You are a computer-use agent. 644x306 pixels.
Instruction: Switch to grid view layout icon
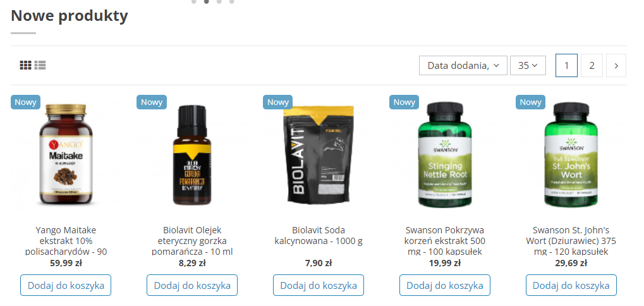coord(25,65)
